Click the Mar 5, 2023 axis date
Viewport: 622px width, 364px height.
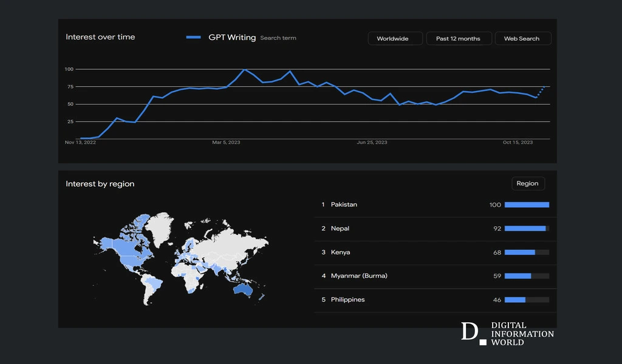[x=226, y=143]
